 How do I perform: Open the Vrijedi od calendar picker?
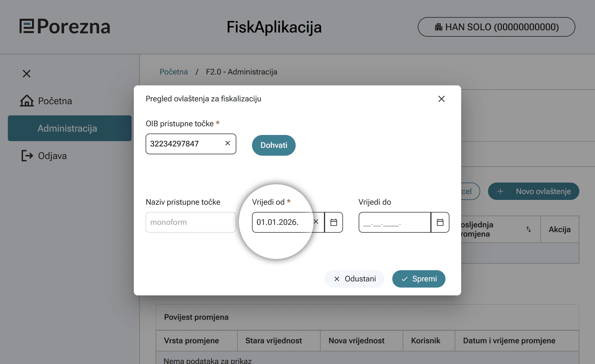[333, 222]
